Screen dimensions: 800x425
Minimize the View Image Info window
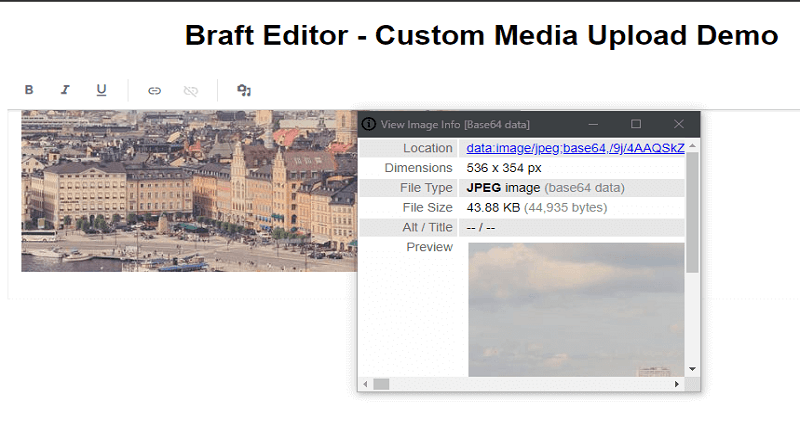pyautogui.click(x=592, y=124)
